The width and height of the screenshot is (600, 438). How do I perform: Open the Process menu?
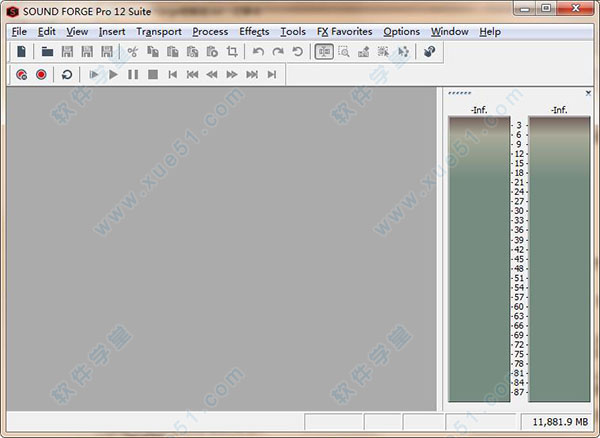pos(210,31)
